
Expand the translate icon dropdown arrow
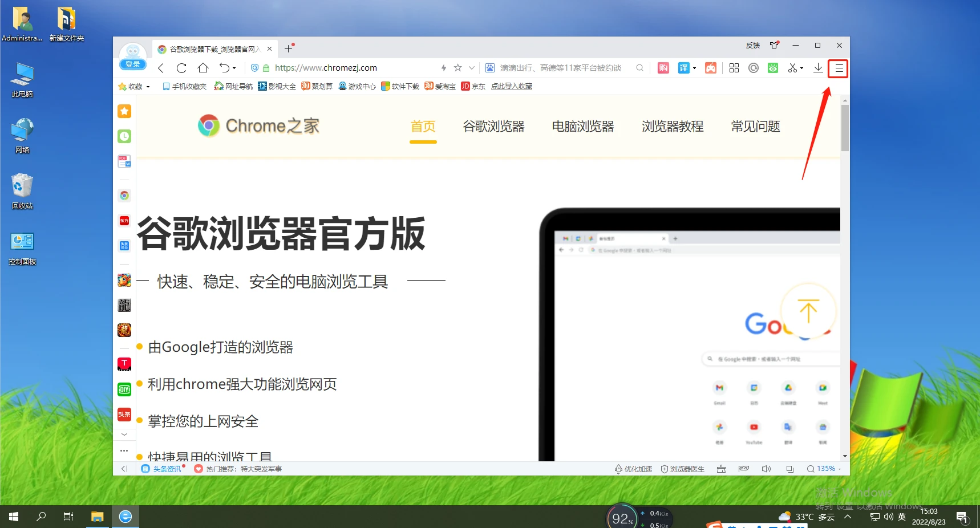(x=694, y=68)
